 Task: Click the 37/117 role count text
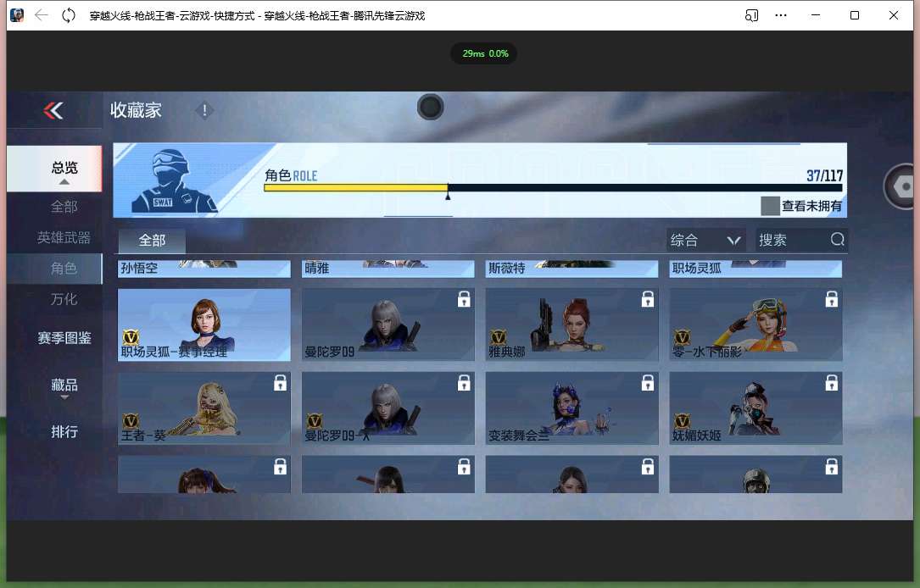click(824, 175)
